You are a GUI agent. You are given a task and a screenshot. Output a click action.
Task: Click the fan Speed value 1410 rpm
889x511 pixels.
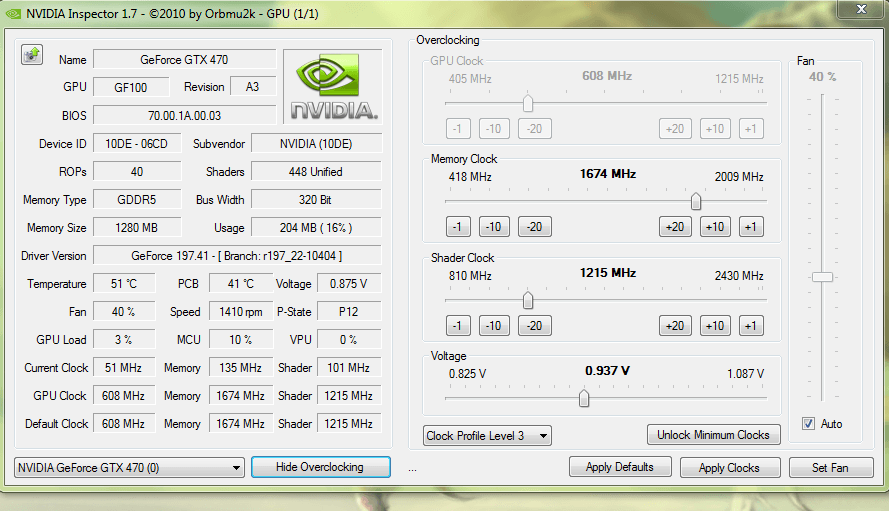pos(241,312)
